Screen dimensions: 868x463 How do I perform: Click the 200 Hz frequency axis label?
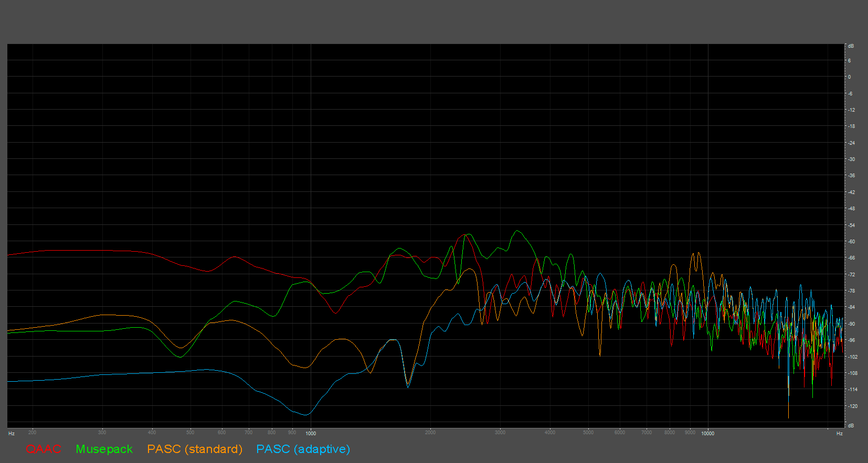pyautogui.click(x=33, y=433)
